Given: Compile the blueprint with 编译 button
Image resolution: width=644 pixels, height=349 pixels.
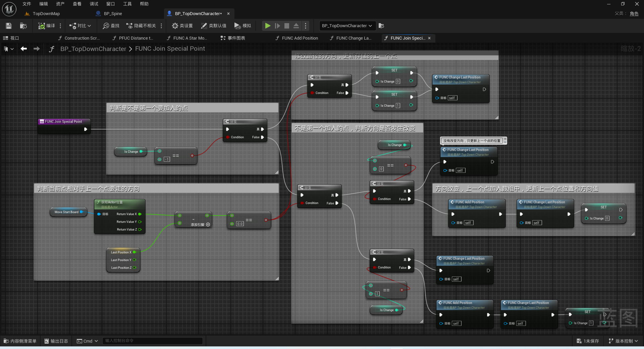Looking at the screenshot, I should click(46, 26).
